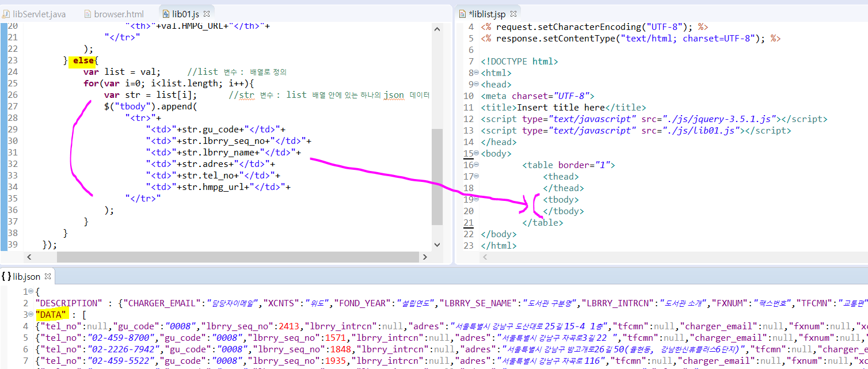Click "Insert title here" title text

point(561,108)
